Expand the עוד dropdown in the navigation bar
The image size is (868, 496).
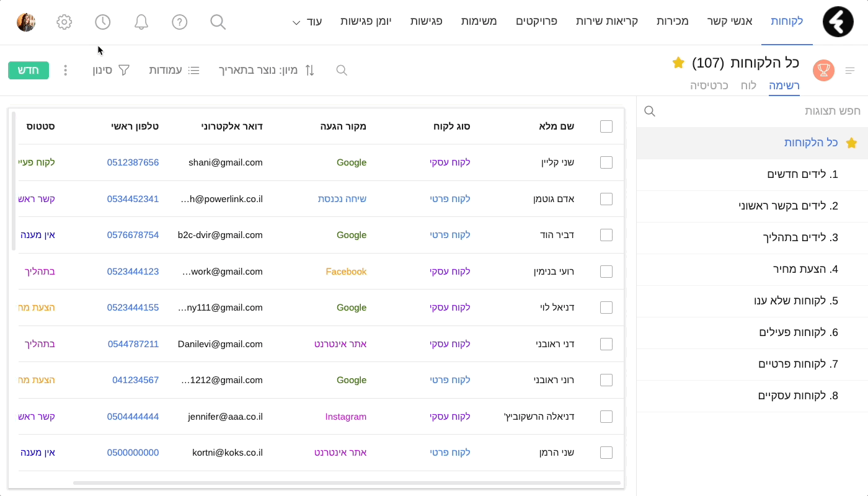tap(307, 22)
